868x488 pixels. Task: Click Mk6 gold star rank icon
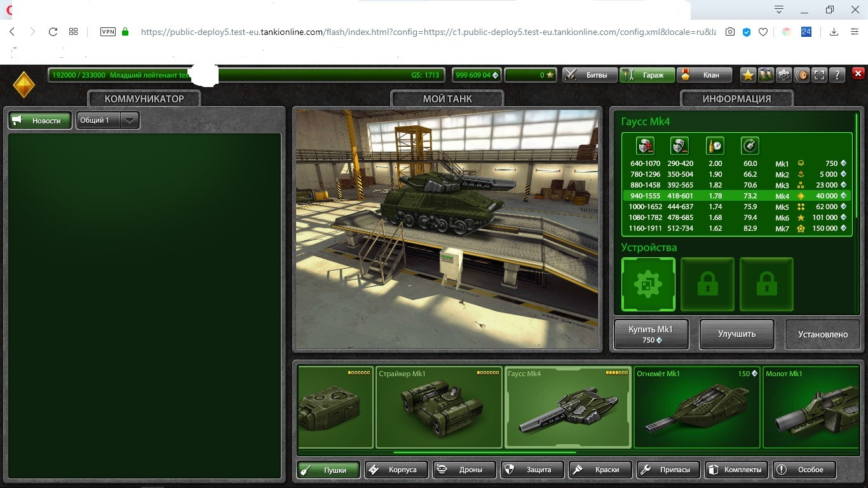801,218
